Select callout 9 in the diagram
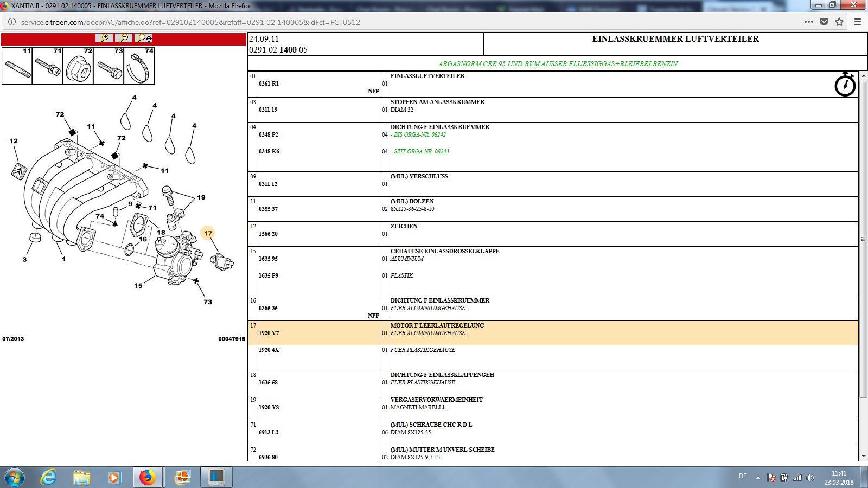This screenshot has width=868, height=488. (130, 204)
